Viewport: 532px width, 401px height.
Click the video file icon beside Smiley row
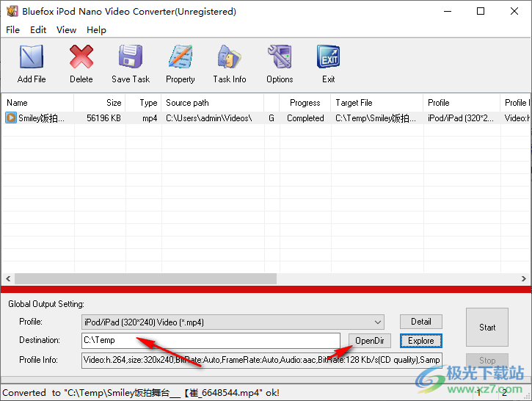pyautogui.click(x=11, y=118)
